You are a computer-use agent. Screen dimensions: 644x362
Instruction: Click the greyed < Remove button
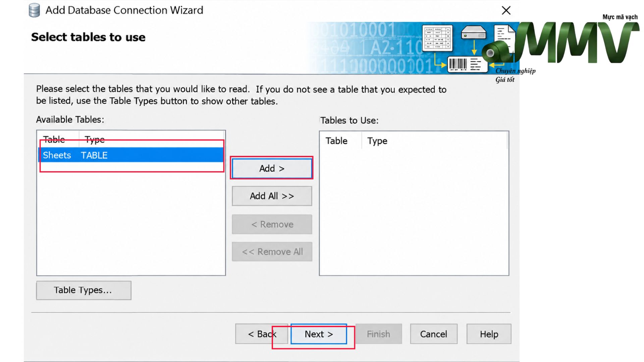pos(272,224)
